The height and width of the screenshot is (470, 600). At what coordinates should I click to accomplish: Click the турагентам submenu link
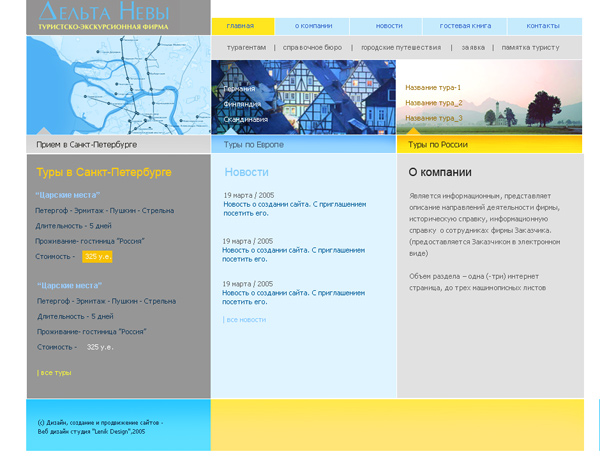pyautogui.click(x=246, y=47)
